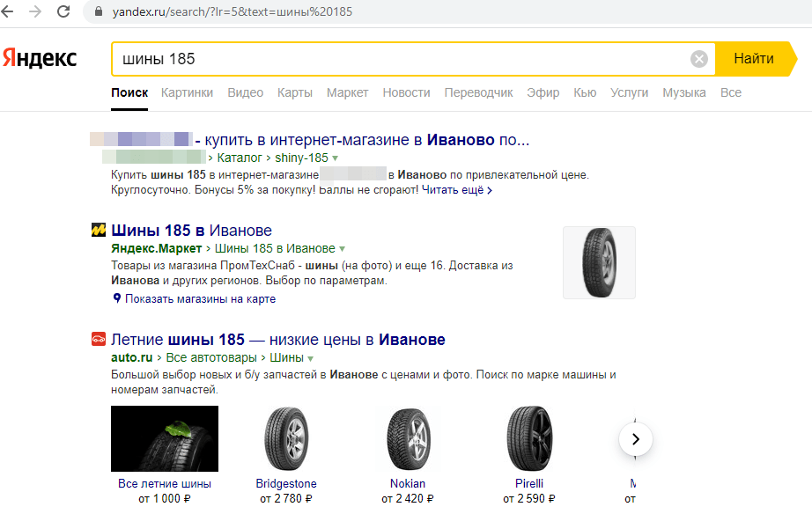
Task: Click the Яндекс.Маркет favicon next to Шины 185
Action: 99,230
